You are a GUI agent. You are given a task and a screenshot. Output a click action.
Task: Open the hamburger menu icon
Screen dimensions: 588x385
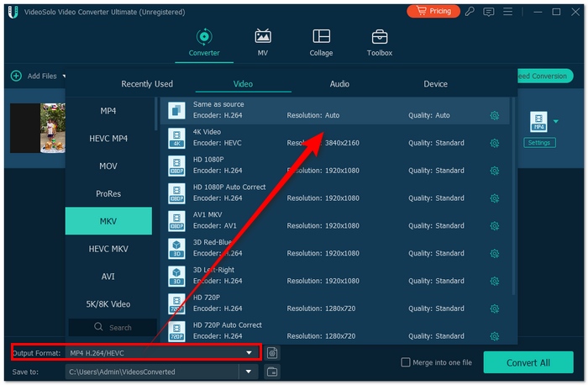pyautogui.click(x=507, y=12)
